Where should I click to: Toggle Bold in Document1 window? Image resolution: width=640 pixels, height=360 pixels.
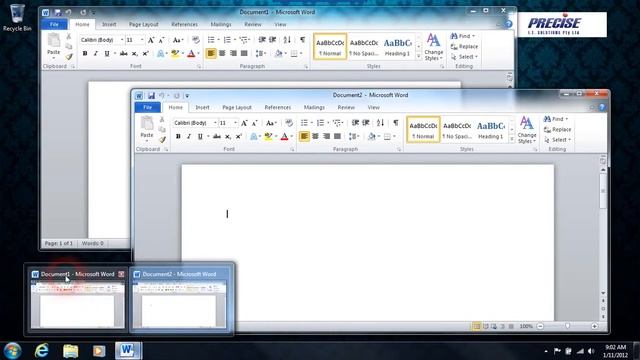coord(85,53)
